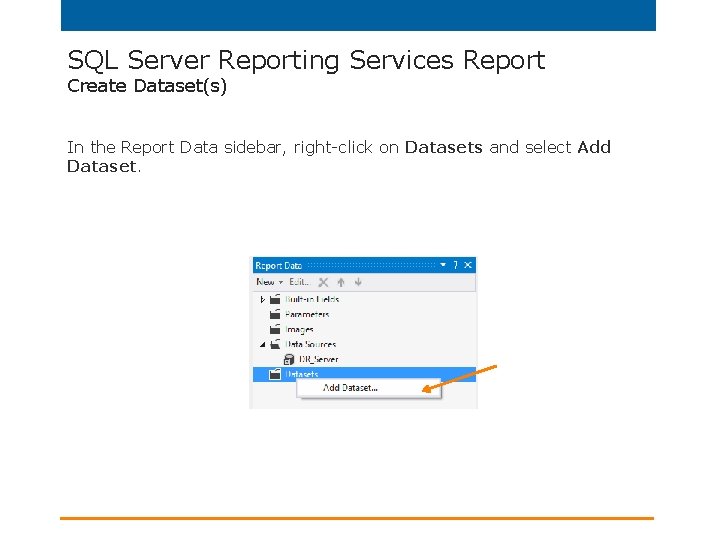Click the Move Down arrow icon
The width and height of the screenshot is (720, 540).
[357, 283]
